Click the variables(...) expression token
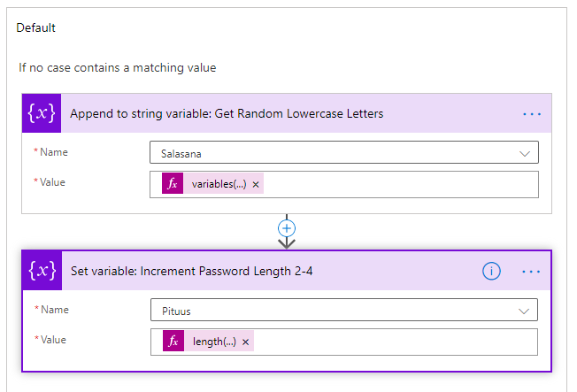This screenshot has width=577, height=392. click(219, 184)
